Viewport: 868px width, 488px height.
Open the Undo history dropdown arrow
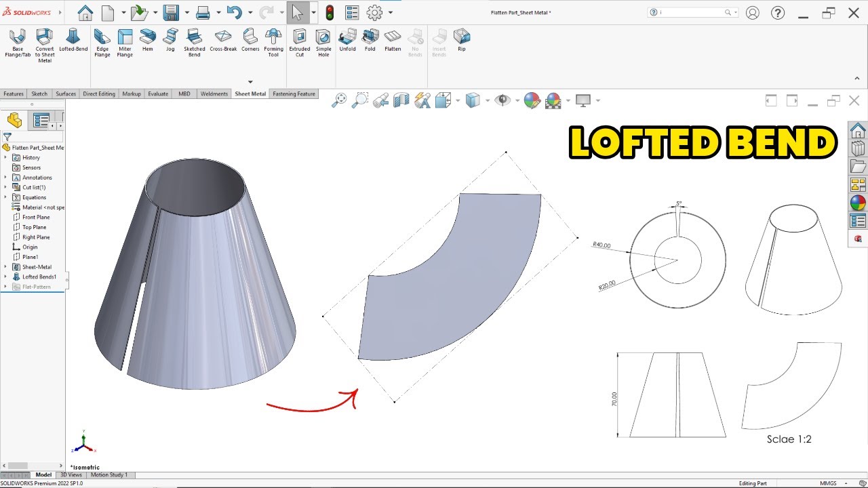click(250, 12)
